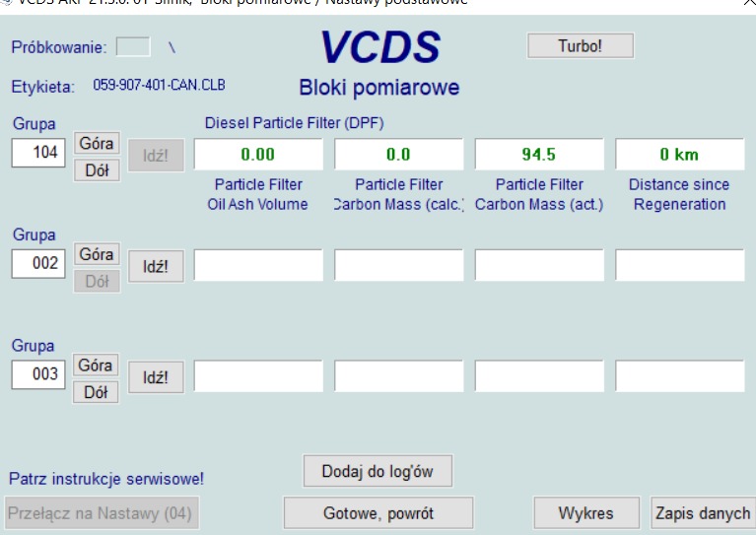Viewport: 756px width, 535px height.
Task: Select the Carbon Mass (act.) value 94.5
Action: click(x=539, y=155)
